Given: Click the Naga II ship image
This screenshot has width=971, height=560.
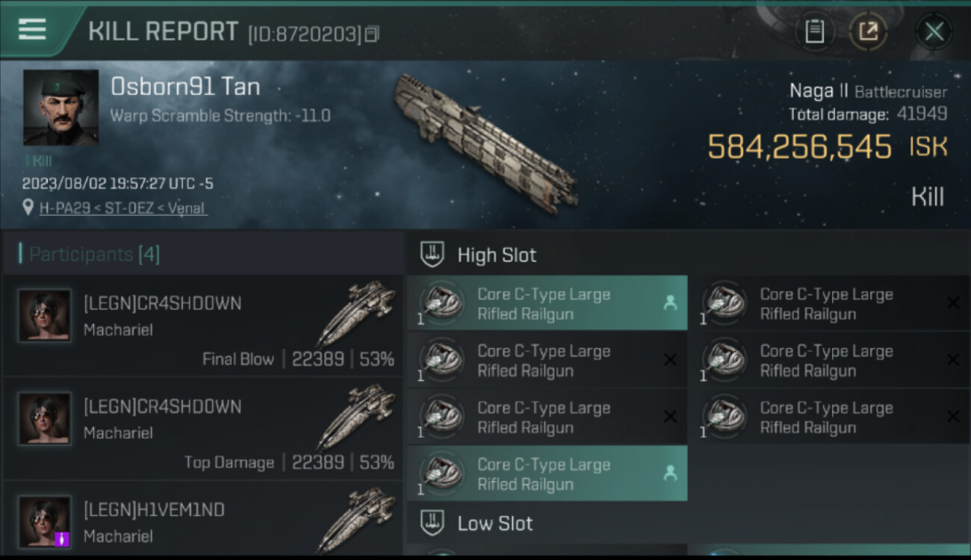Looking at the screenshot, I should tap(485, 142).
